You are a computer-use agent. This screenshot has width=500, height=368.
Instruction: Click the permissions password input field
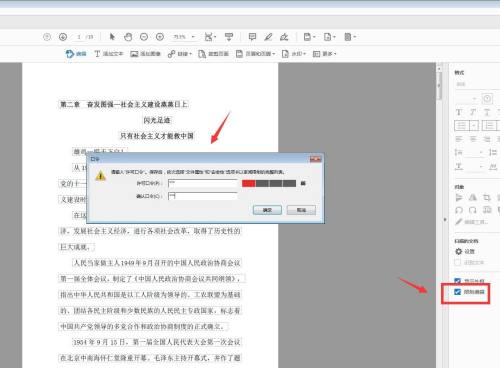(203, 183)
